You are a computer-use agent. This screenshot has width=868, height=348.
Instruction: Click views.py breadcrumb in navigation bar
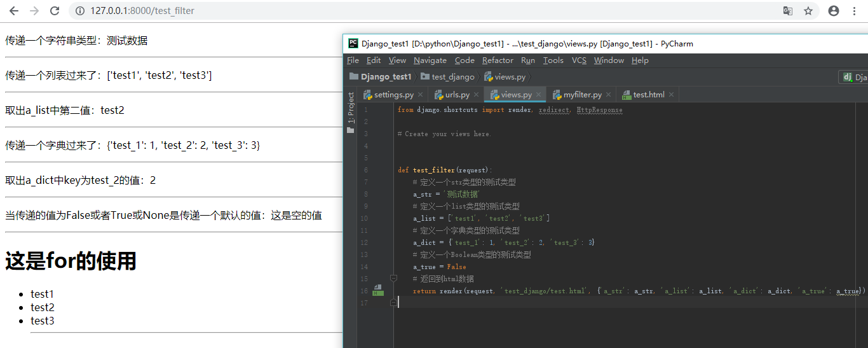coord(505,77)
